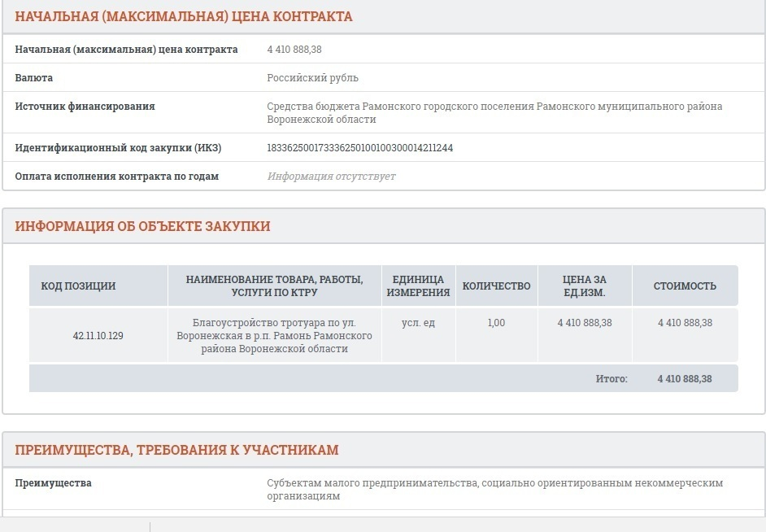Viewport: 766px width, 532px height.
Task: Click the 'Благоустройство тротуара' item name cell
Action: [274, 335]
